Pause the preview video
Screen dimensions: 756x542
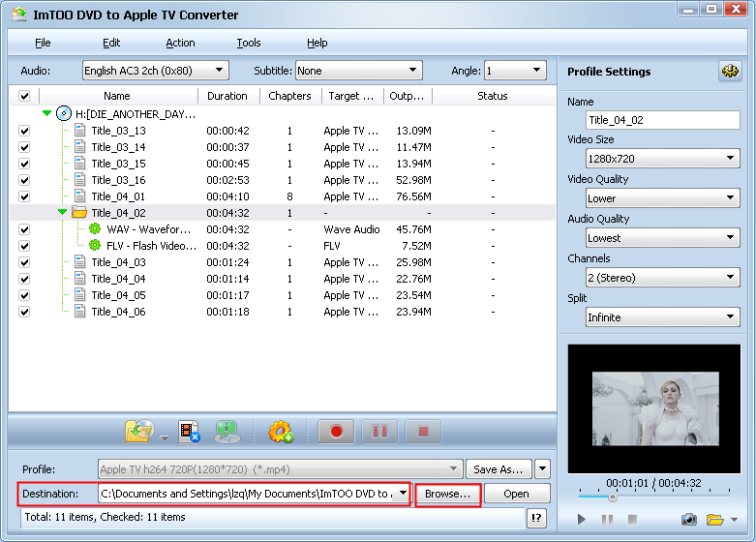point(608,520)
